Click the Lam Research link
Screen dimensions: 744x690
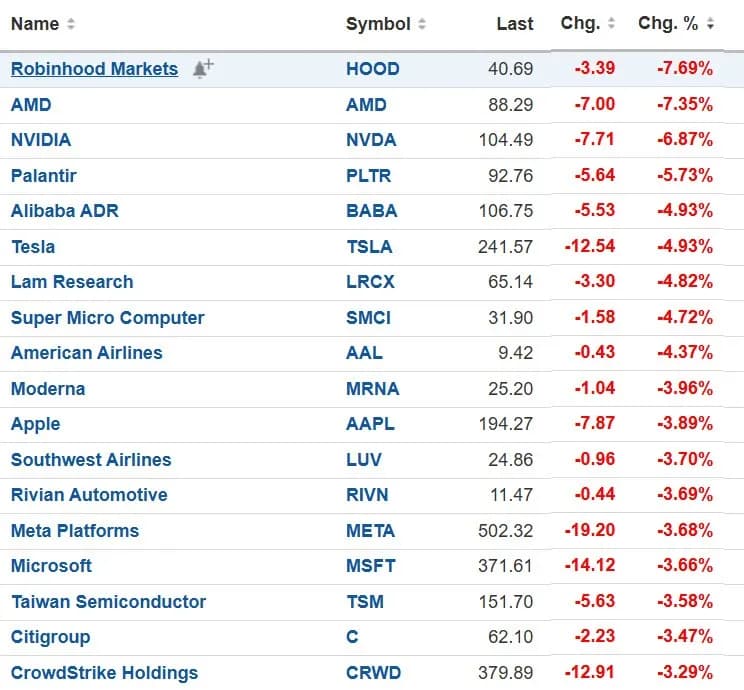(x=72, y=282)
